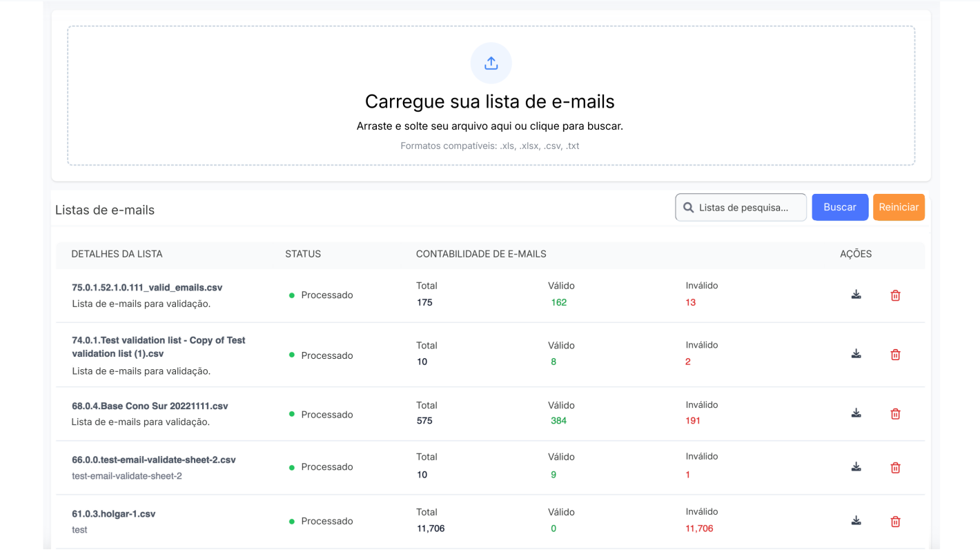Image resolution: width=980 pixels, height=552 pixels.
Task: Click the DETALHES DA LISTA column header
Action: (x=117, y=254)
